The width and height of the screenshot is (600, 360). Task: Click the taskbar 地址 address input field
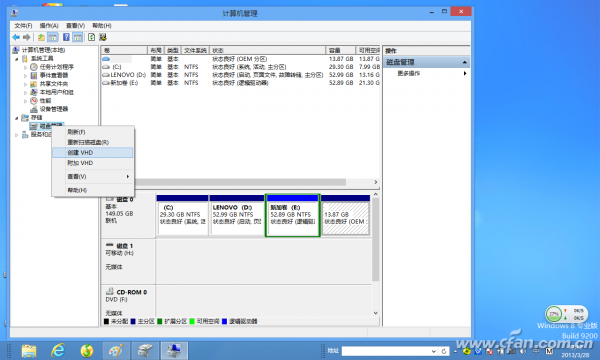(x=386, y=351)
